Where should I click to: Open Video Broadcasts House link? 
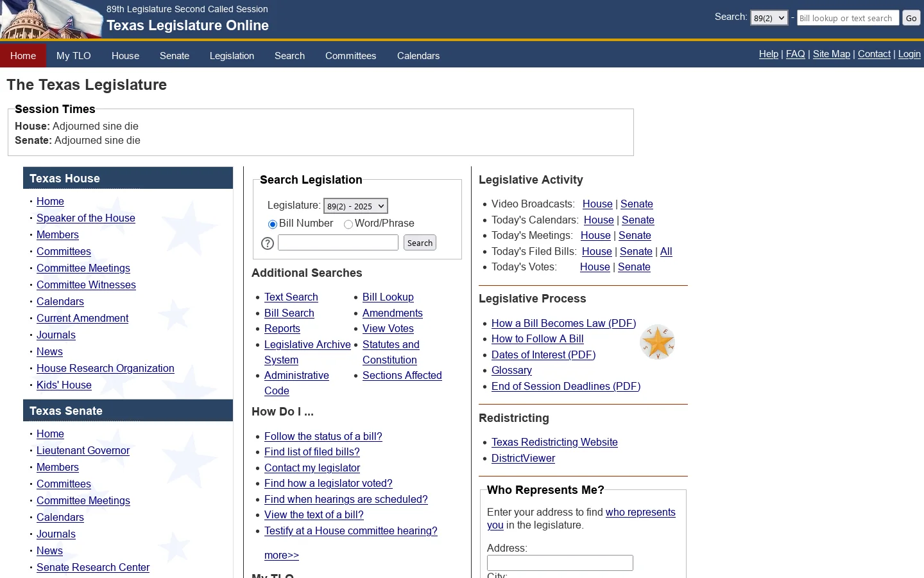597,204
